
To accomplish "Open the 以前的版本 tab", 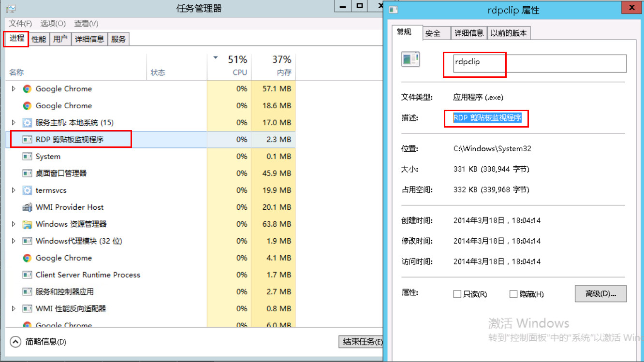I will pyautogui.click(x=509, y=33).
